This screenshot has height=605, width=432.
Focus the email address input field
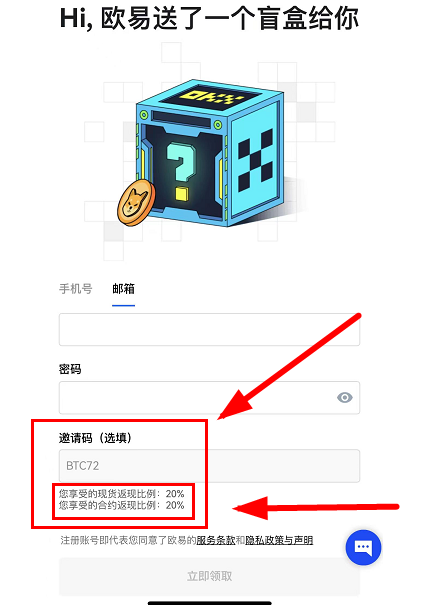(x=209, y=330)
